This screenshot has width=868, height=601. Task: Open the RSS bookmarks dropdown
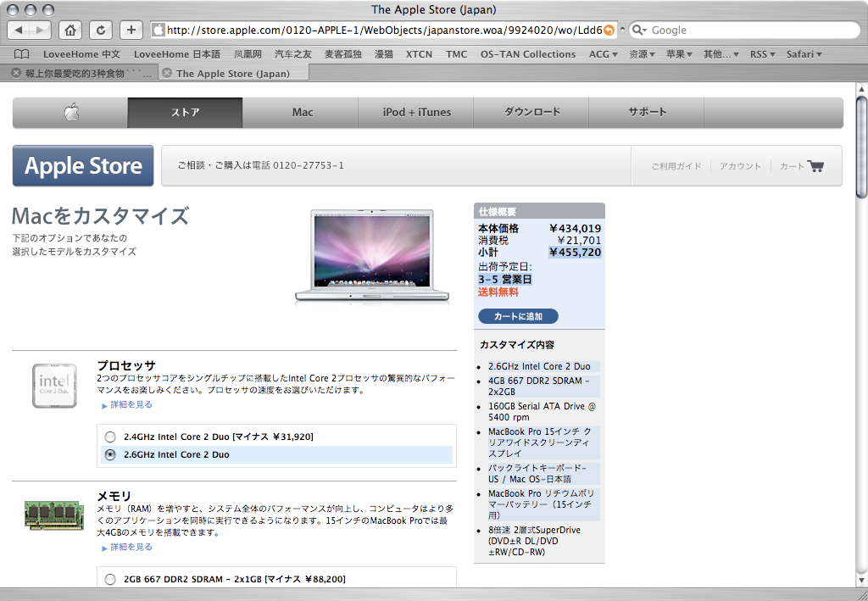[763, 54]
